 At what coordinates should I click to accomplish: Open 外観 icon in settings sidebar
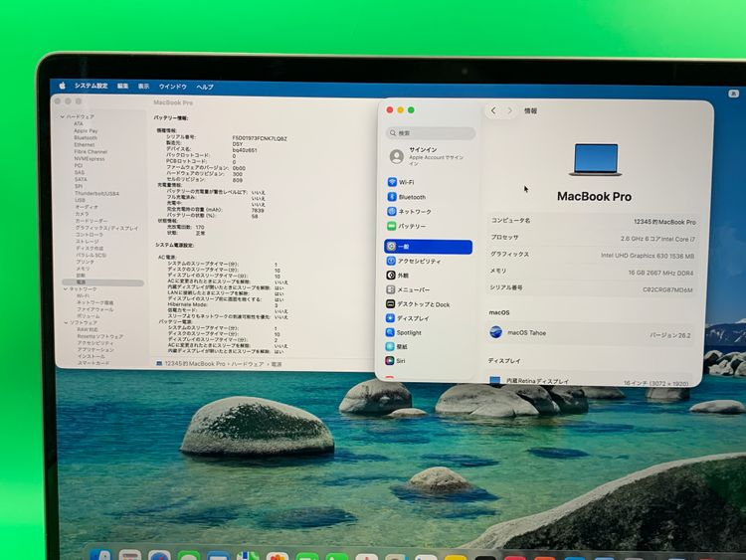(391, 275)
